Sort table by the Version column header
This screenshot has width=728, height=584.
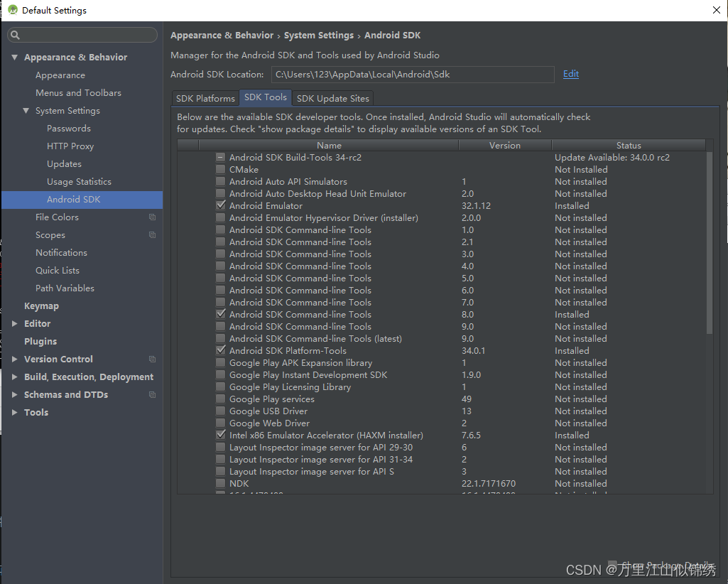(x=505, y=146)
